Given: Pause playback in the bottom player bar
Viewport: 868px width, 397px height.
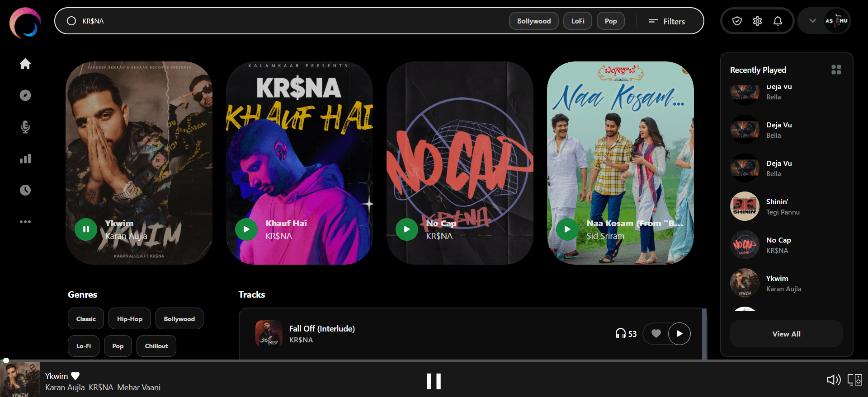Looking at the screenshot, I should click(434, 382).
